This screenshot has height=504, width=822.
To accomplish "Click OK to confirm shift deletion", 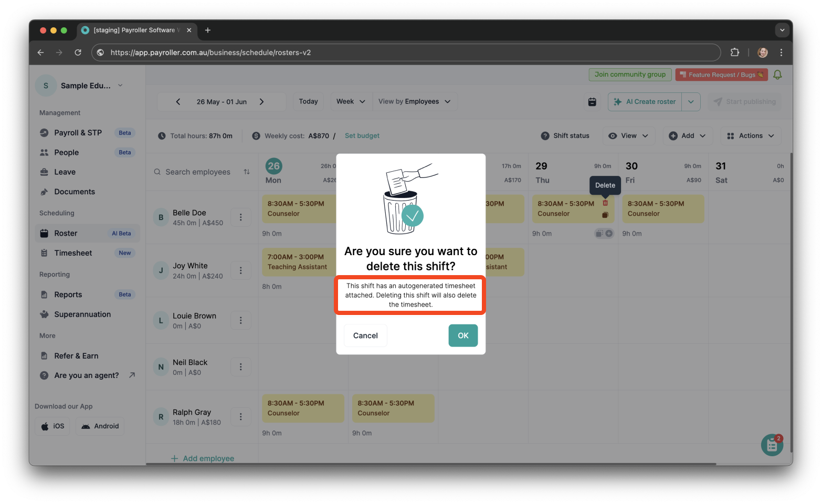I will 462,335.
